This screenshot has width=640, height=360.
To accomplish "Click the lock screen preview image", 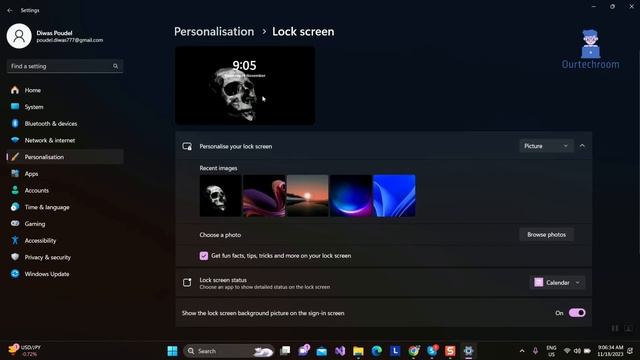I will tap(245, 85).
